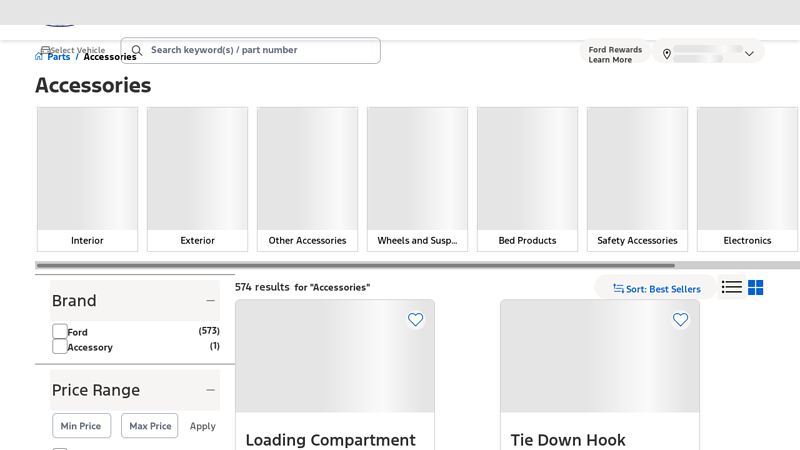The image size is (800, 450).
Task: Open the Sort: Best Sellers dropdown
Action: pos(656,289)
